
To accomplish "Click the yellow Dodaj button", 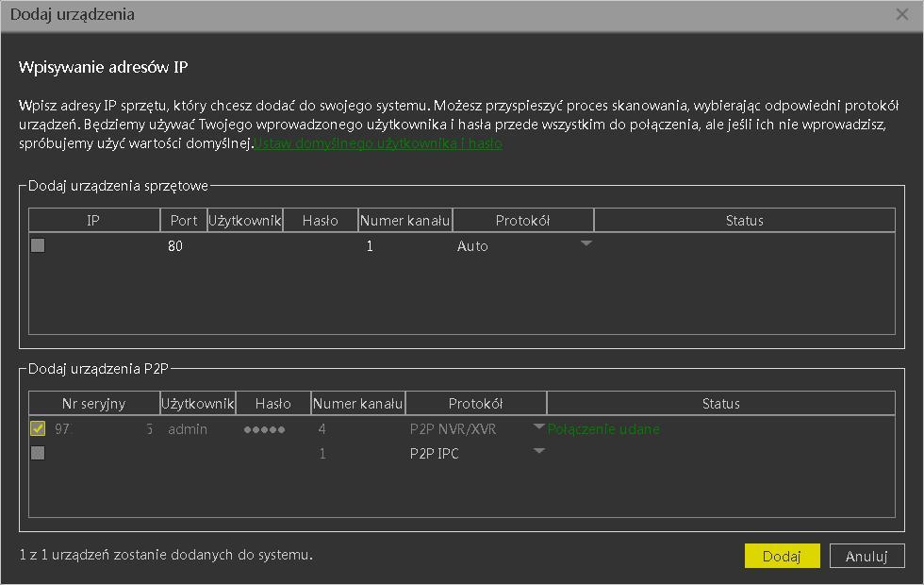I will click(x=782, y=556).
